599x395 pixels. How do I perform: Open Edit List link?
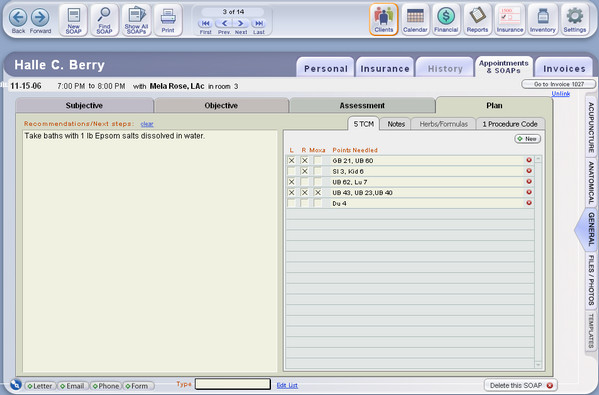pos(287,385)
